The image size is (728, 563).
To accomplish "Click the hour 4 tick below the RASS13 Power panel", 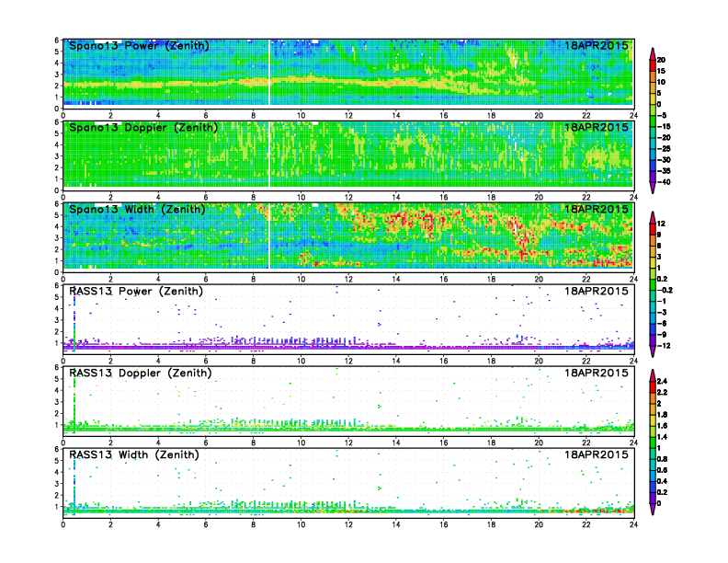I will 158,361.
